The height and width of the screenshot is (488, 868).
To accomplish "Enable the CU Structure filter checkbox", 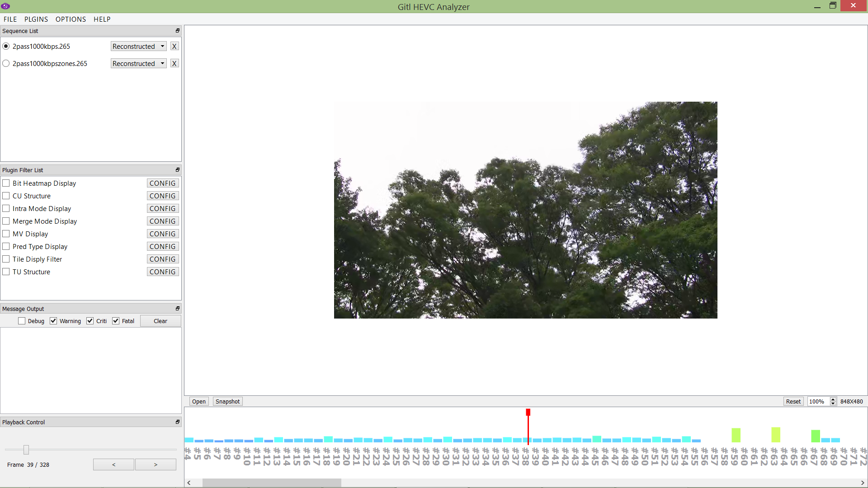I will tap(6, 196).
